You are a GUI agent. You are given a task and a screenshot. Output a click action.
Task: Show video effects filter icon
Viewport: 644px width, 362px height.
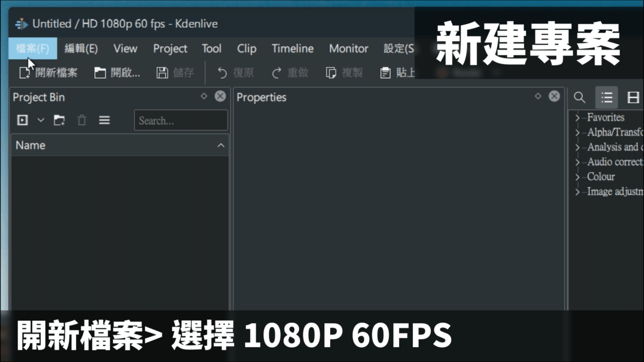pos(633,98)
